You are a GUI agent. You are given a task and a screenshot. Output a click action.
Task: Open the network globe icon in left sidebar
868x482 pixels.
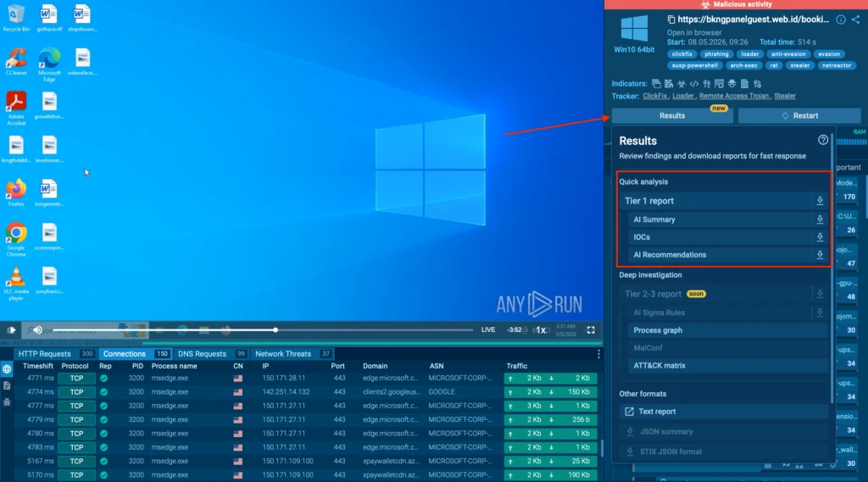[7, 369]
